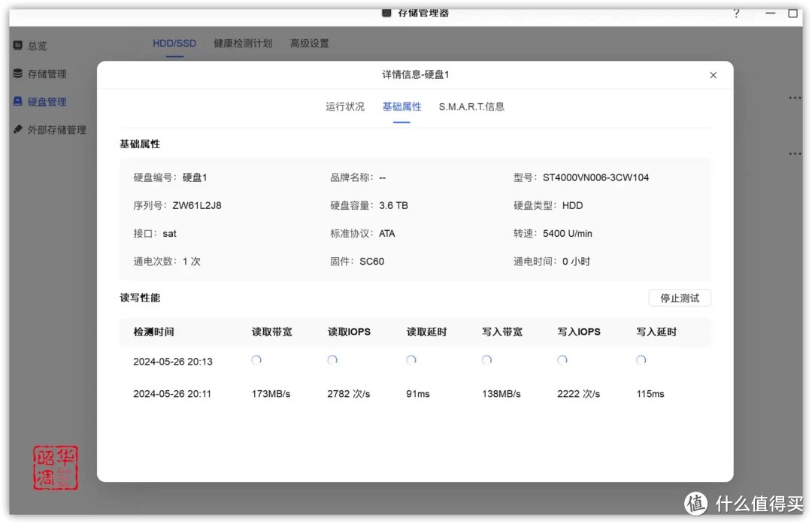Select the 基础属性 tab
This screenshot has height=524, width=812.
[x=401, y=107]
